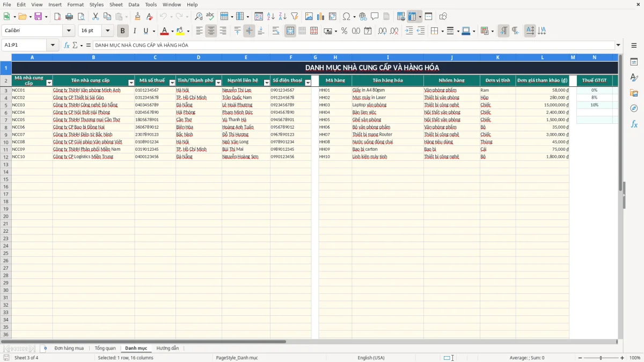Click the Print icon
This screenshot has height=362, width=644.
pyautogui.click(x=69, y=17)
